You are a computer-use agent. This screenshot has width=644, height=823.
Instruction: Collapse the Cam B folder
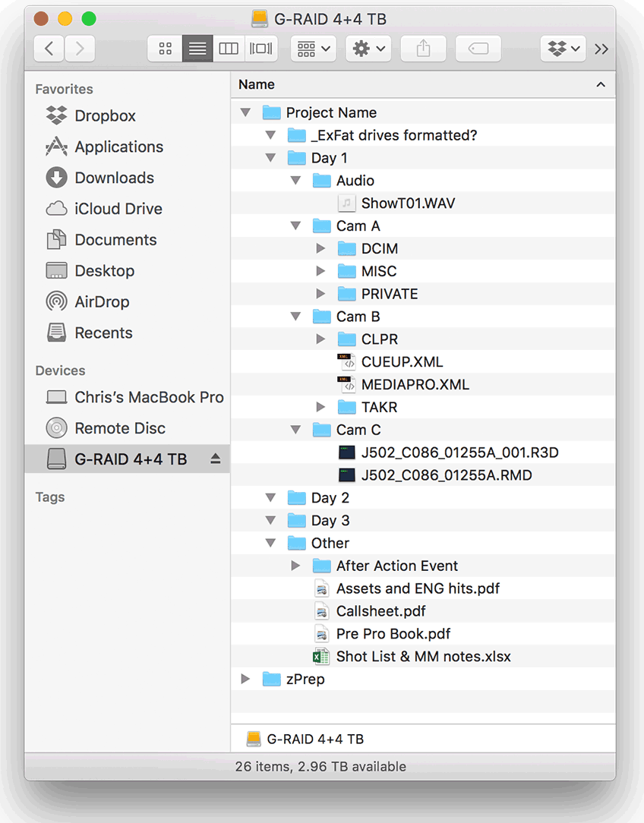[295, 317]
